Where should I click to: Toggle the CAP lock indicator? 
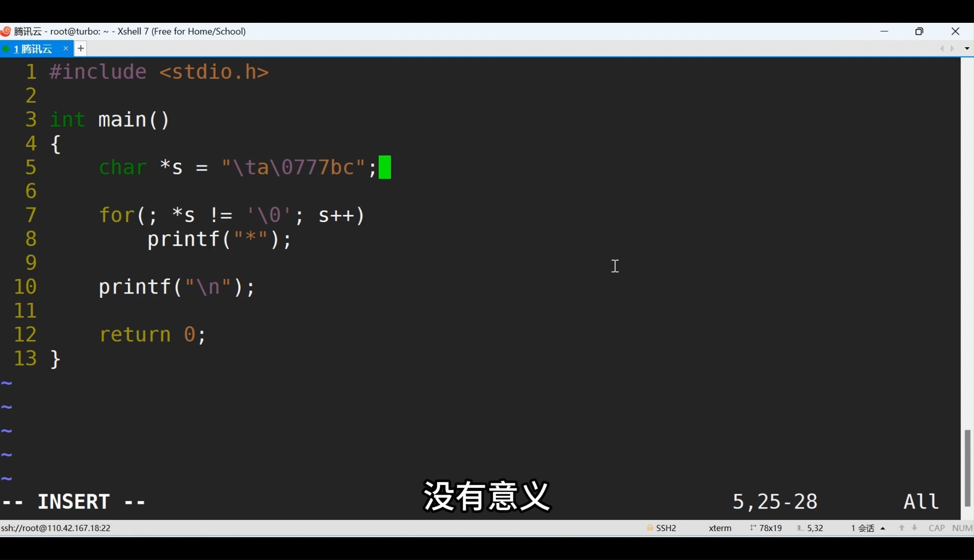[x=937, y=528]
